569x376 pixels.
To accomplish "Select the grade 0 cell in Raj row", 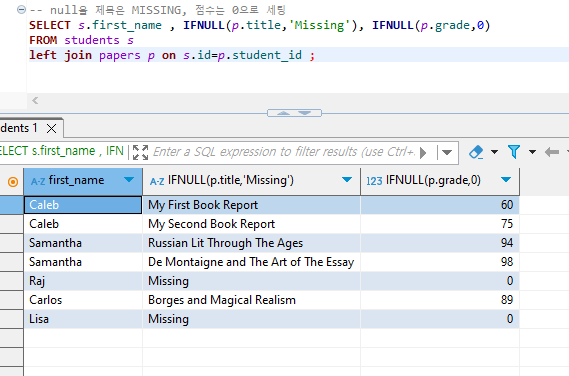I will click(440, 281).
